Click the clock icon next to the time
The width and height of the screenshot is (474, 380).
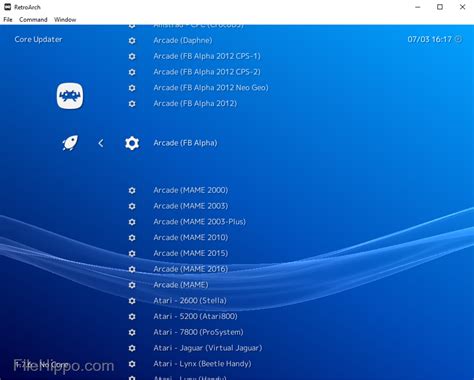459,39
